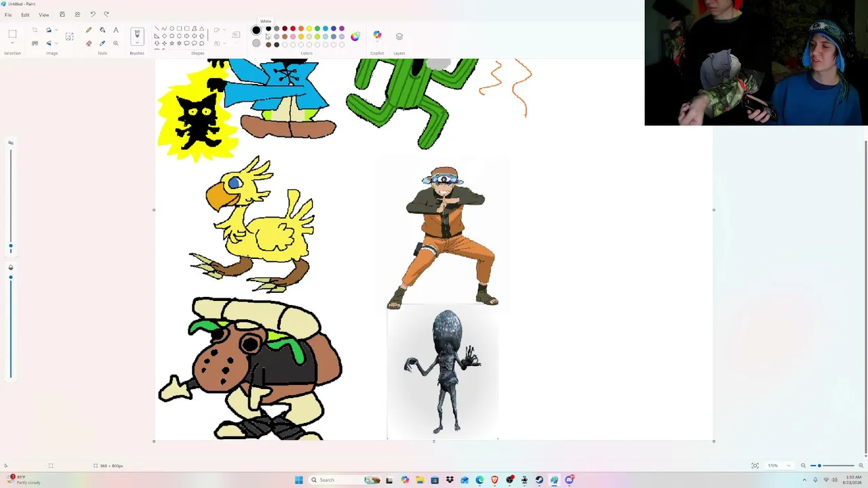Select the Line shape
This screenshot has height=488, width=868.
pos(157,29)
